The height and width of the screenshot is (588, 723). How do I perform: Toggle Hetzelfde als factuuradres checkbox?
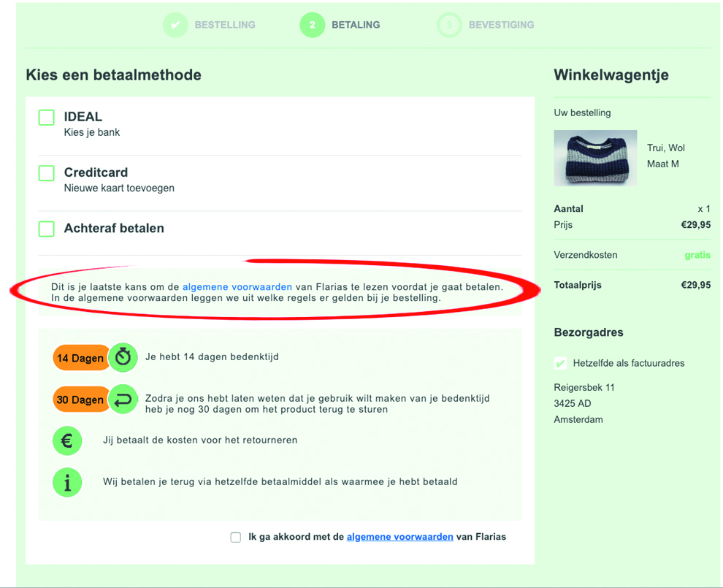(x=560, y=363)
